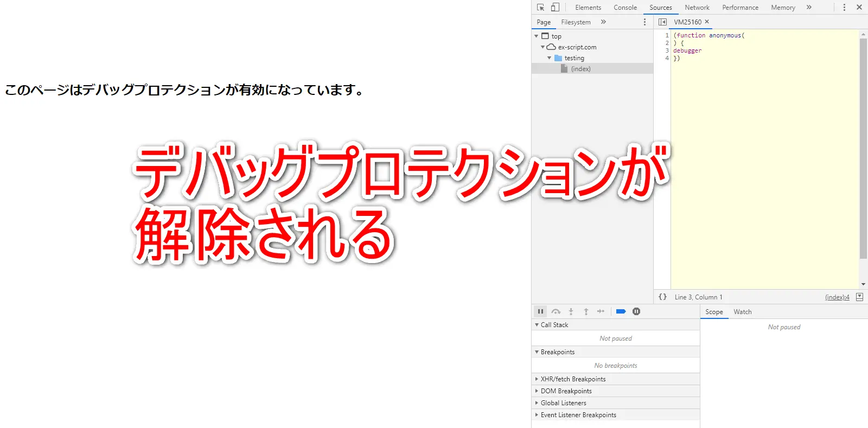Collapse the ex-script.com tree node
Viewport: 868px width, 428px height.
click(542, 47)
